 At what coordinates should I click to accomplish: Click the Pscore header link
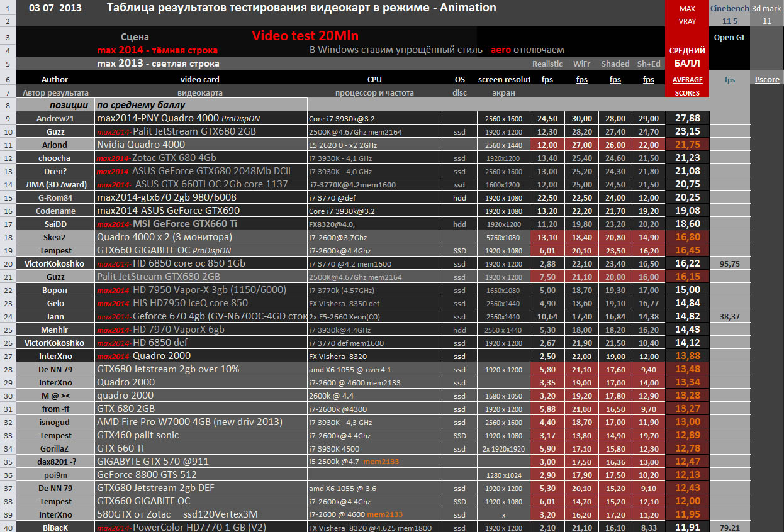pos(767,80)
